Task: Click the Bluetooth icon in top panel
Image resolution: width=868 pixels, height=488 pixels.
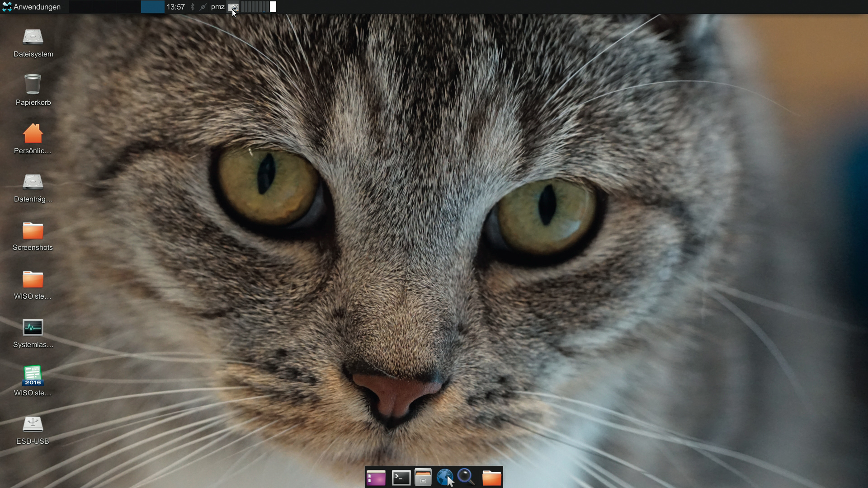Action: (x=193, y=7)
